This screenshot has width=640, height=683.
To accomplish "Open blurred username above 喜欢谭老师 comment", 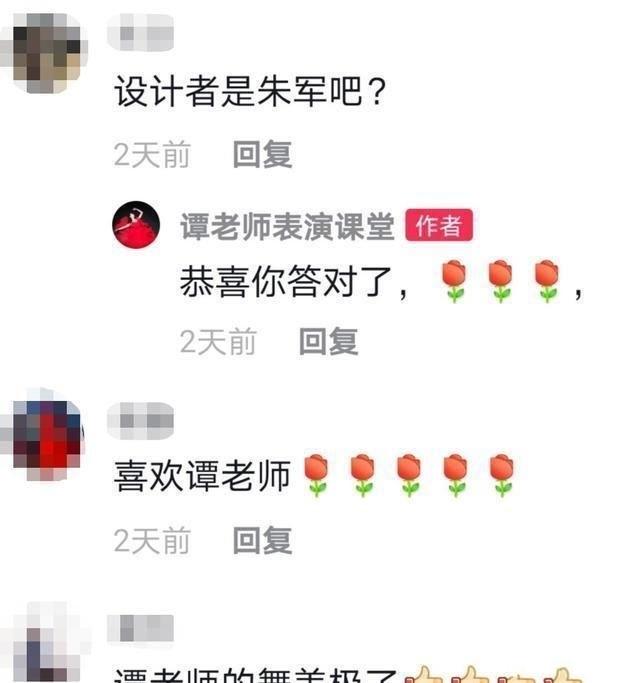I will click(140, 421).
